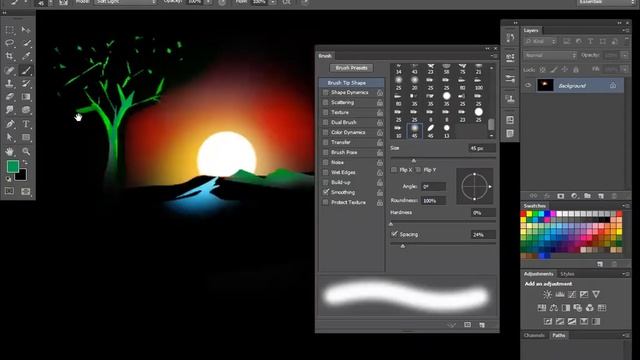Select the Zoom magnifier tool
Image resolution: width=640 pixels, height=360 pixels.
[x=26, y=151]
